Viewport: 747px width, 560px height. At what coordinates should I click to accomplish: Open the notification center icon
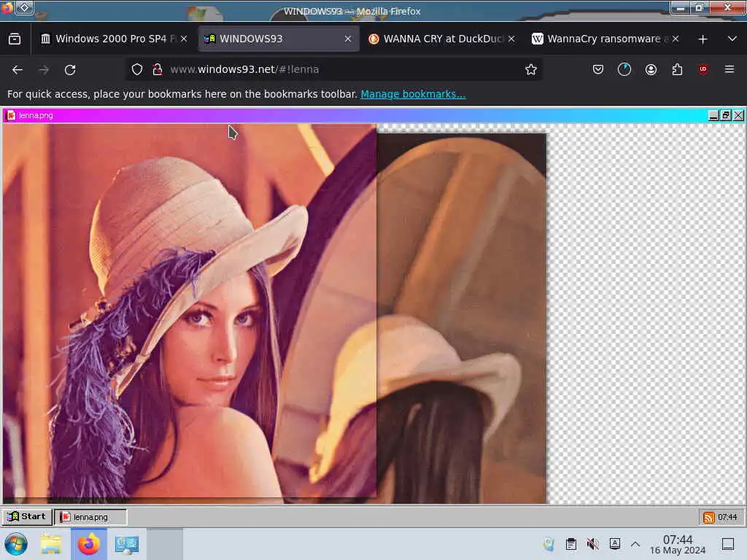coord(727,544)
